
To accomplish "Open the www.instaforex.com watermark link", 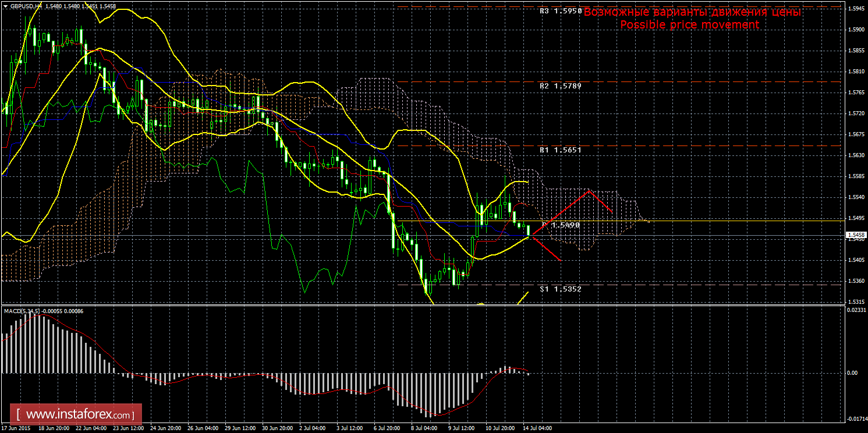I will point(80,415).
